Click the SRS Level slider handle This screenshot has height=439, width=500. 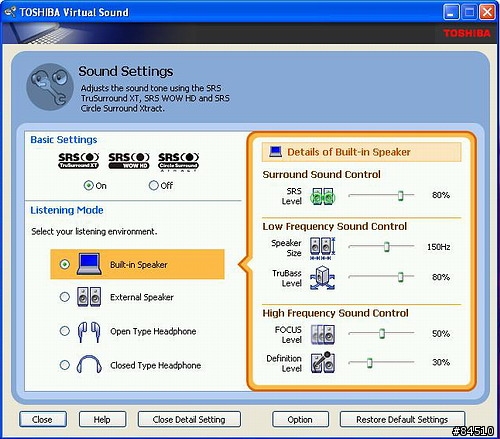point(401,195)
